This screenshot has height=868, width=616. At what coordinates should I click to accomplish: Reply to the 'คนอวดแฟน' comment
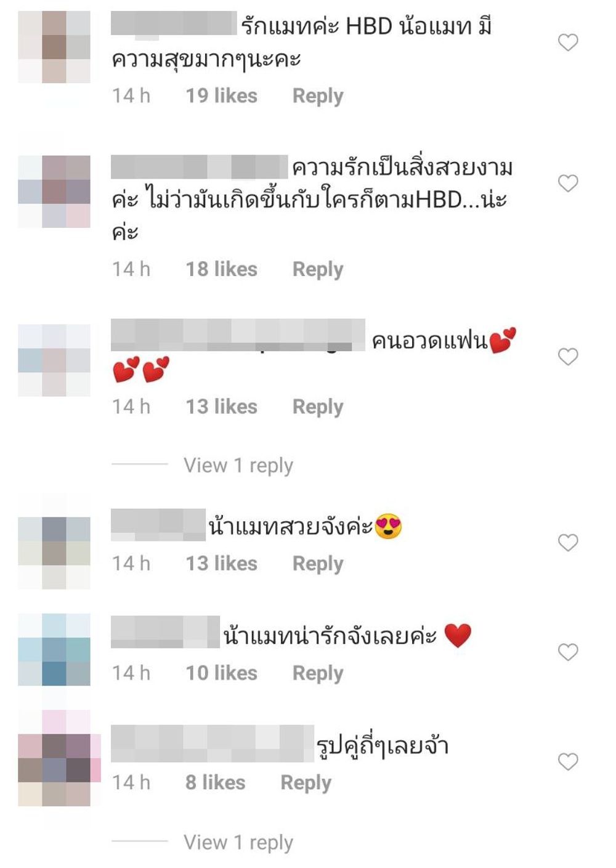318,407
